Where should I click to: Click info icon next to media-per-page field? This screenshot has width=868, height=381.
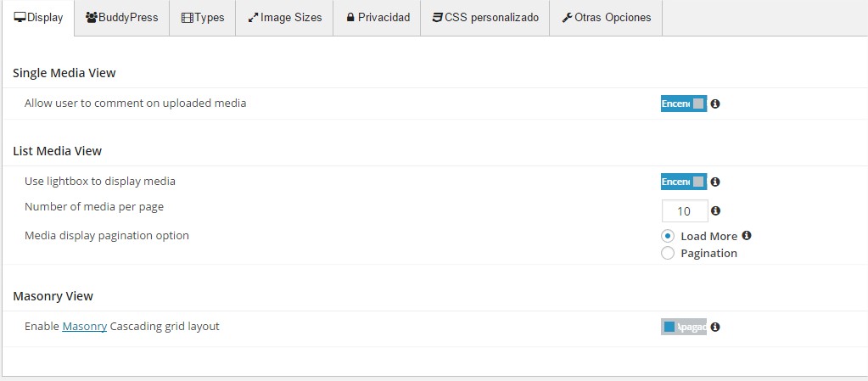pyautogui.click(x=715, y=211)
